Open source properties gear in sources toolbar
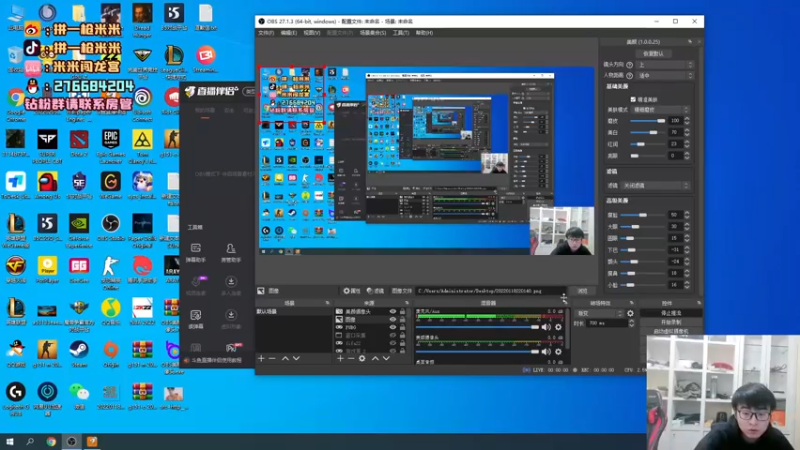The width and height of the screenshot is (800, 450). pyautogui.click(x=362, y=359)
